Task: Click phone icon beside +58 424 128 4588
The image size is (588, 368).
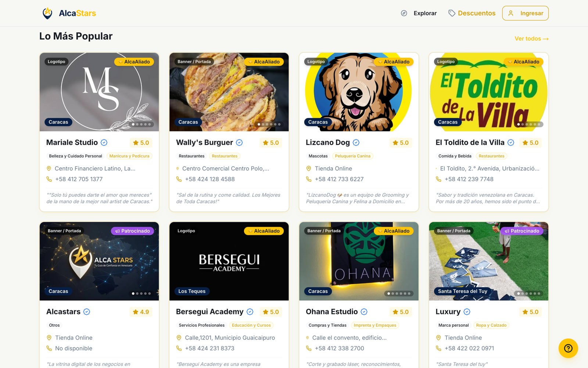Action: [179, 179]
